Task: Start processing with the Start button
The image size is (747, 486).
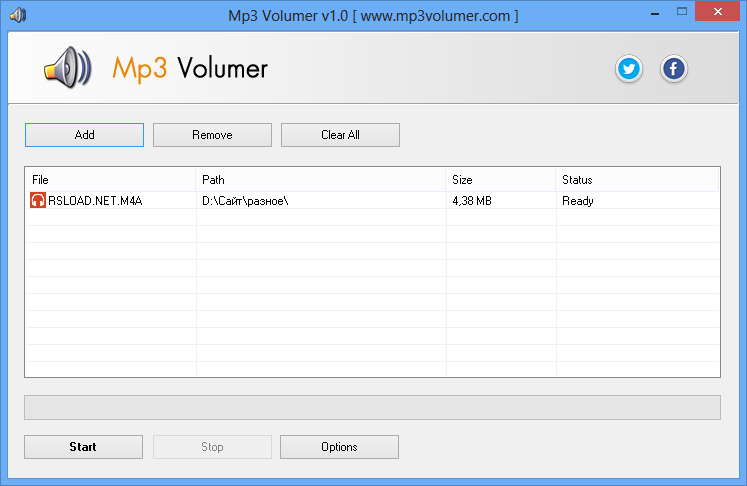Action: (x=83, y=447)
